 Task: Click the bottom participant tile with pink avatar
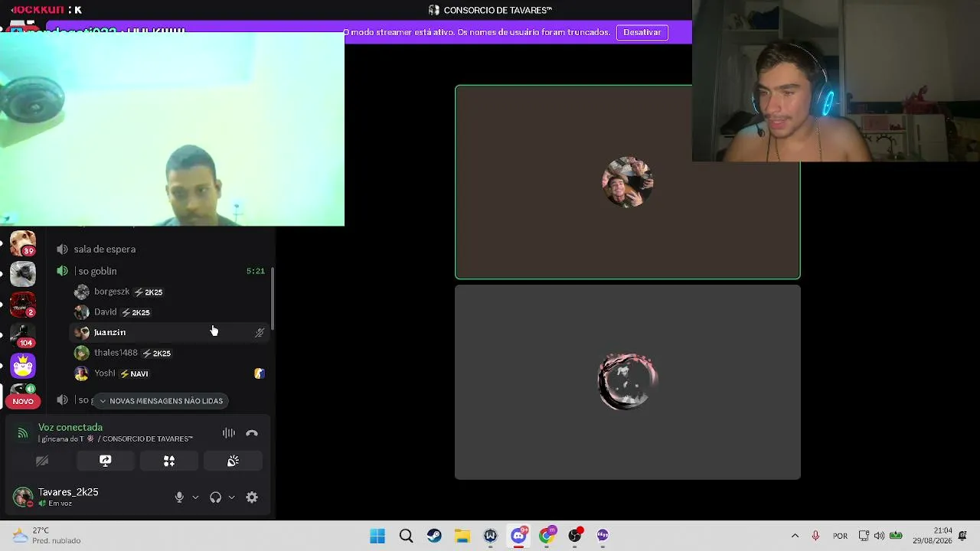tap(628, 382)
